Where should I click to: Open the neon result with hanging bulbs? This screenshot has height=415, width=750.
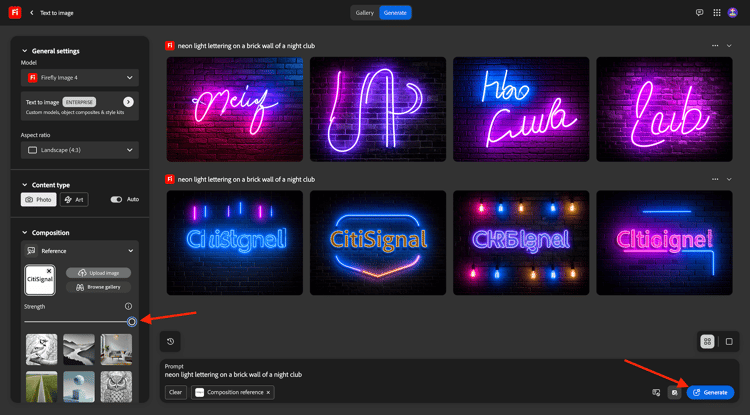point(521,243)
